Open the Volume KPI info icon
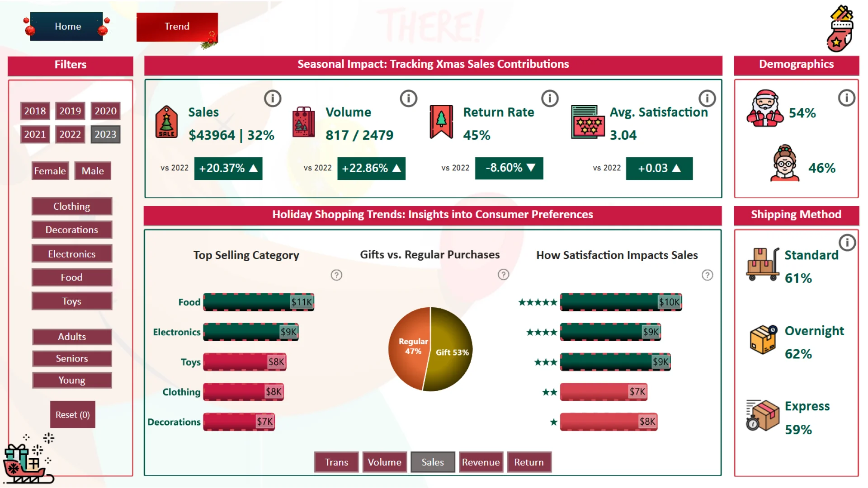The height and width of the screenshot is (488, 868). pos(409,99)
